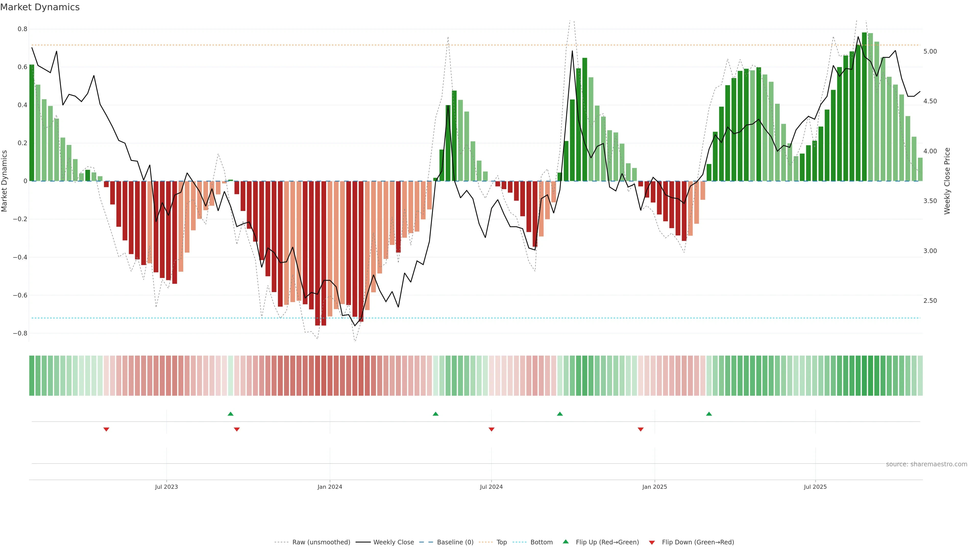The image size is (980, 551).
Task: Click the Jul 2025 x-axis label
Action: click(815, 487)
